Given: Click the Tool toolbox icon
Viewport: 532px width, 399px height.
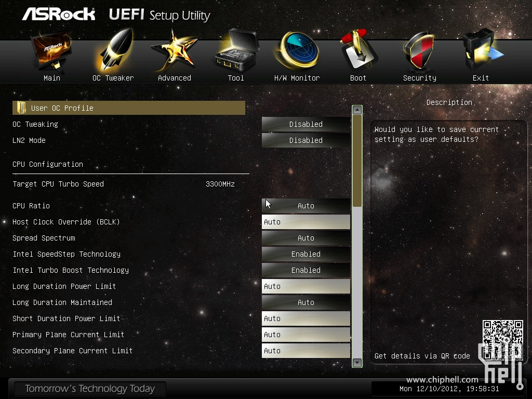Looking at the screenshot, I should (x=237, y=50).
